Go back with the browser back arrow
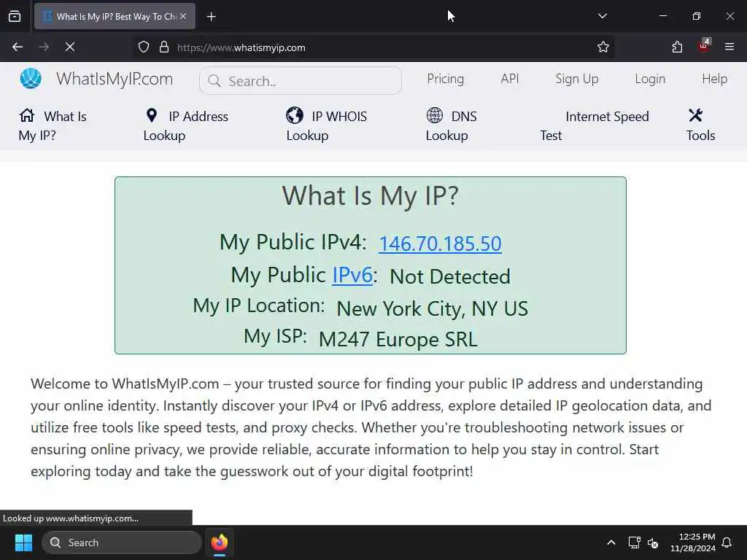Image resolution: width=747 pixels, height=560 pixels. click(18, 47)
